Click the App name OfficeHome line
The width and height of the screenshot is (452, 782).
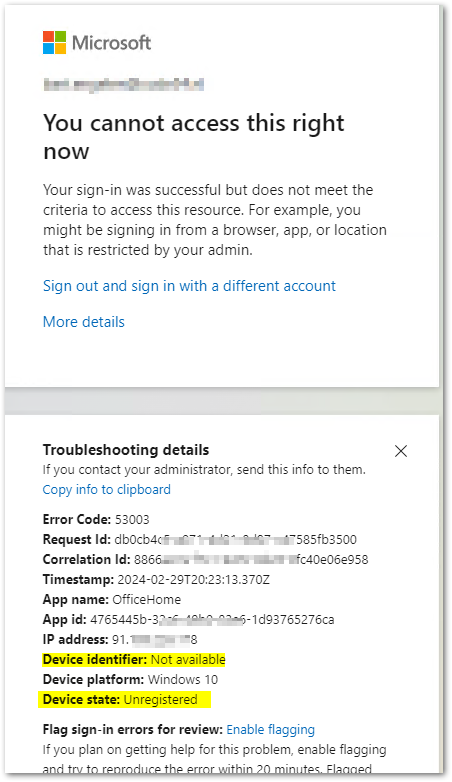[x=112, y=599]
